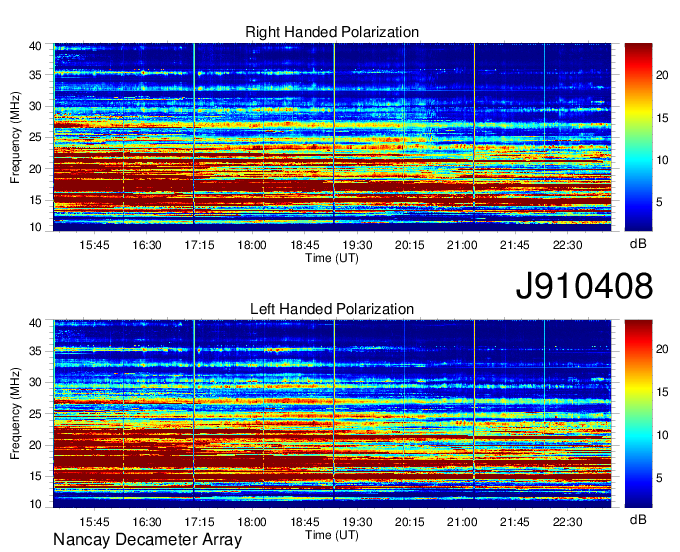Click the 21:45 tick on top plot
This screenshot has width=680, height=552.
point(514,245)
